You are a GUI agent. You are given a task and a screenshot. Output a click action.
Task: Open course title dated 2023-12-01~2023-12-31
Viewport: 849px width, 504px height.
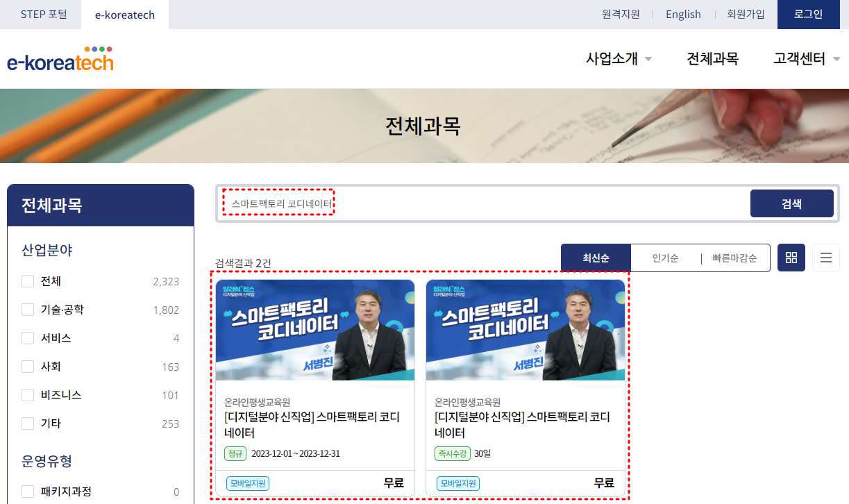[x=312, y=425]
